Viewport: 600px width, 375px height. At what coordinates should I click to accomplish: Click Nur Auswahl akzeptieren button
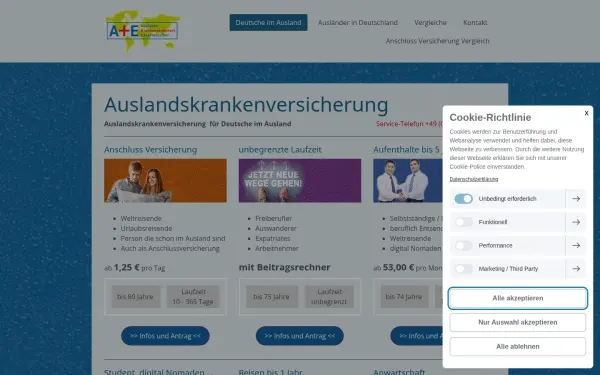point(518,323)
